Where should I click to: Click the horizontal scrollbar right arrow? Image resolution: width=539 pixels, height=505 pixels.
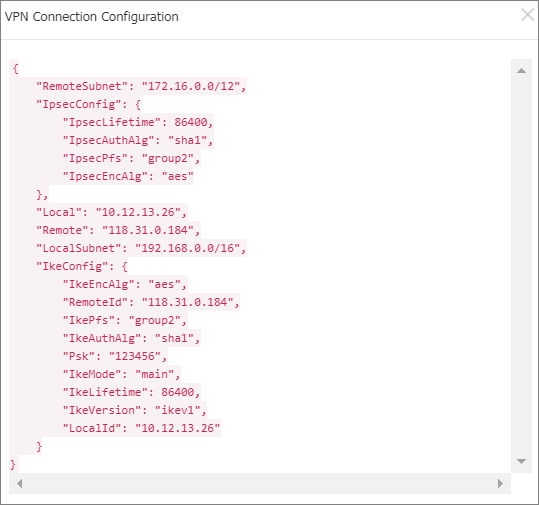pos(500,483)
